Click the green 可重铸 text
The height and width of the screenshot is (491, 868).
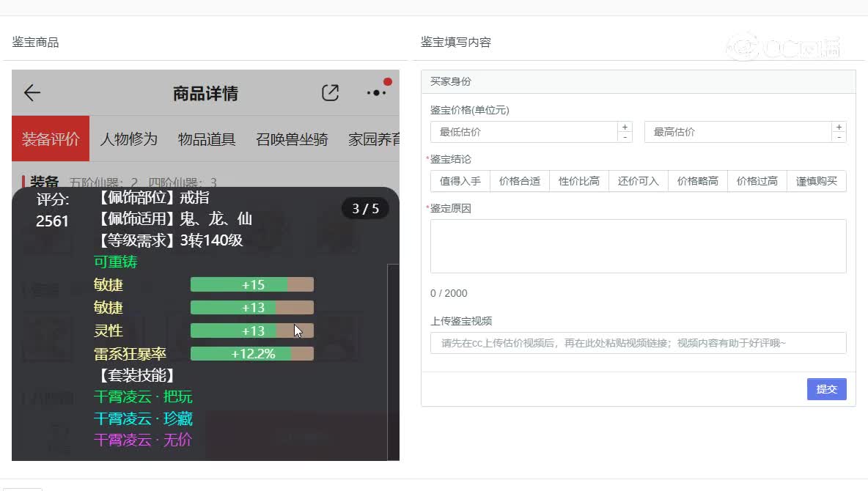pos(115,262)
